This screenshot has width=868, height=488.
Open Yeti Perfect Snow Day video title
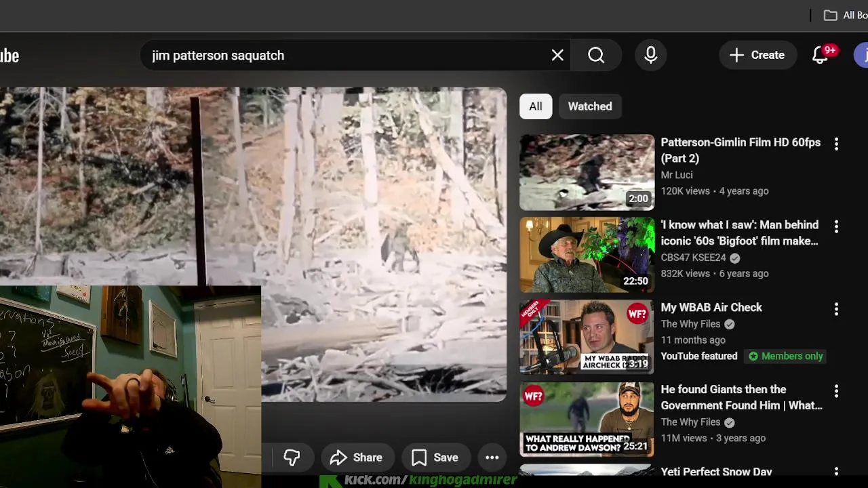click(x=716, y=472)
